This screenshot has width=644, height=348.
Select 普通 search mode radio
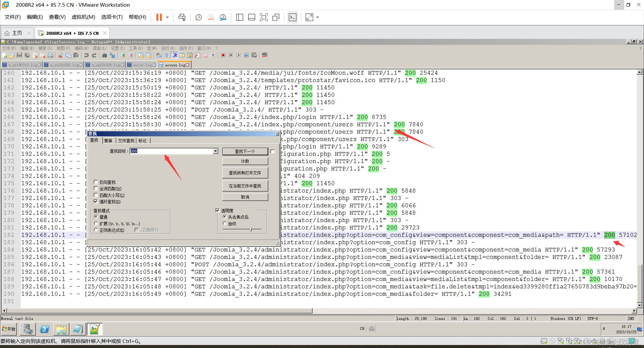96,217
